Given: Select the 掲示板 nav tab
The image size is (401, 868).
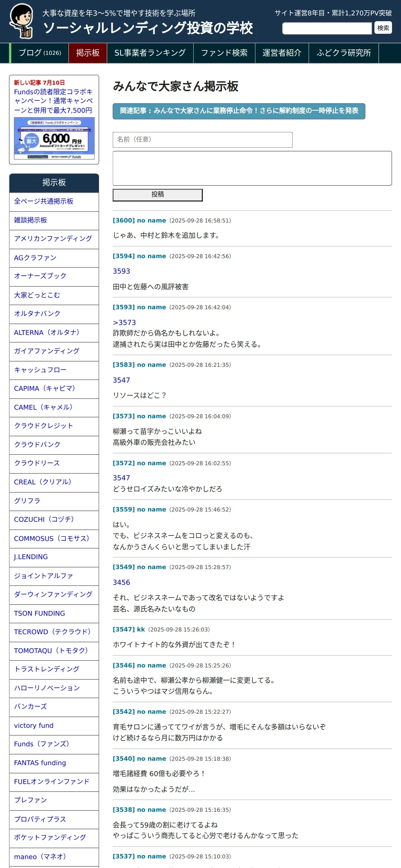Looking at the screenshot, I should point(88,53).
